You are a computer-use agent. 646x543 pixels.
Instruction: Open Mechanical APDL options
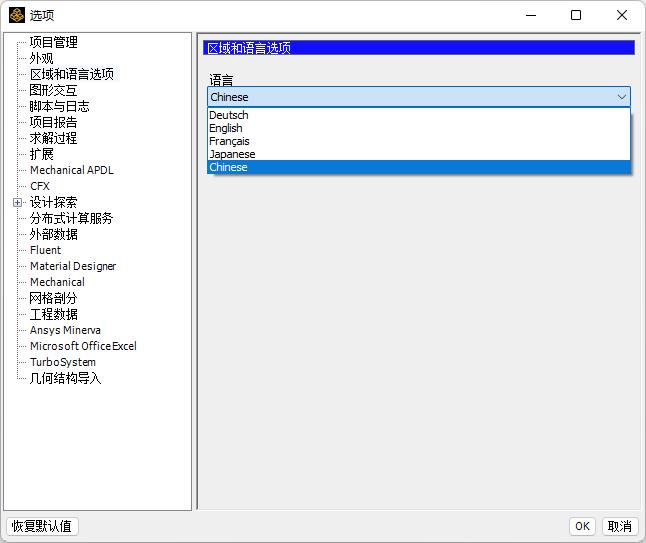[x=72, y=170]
